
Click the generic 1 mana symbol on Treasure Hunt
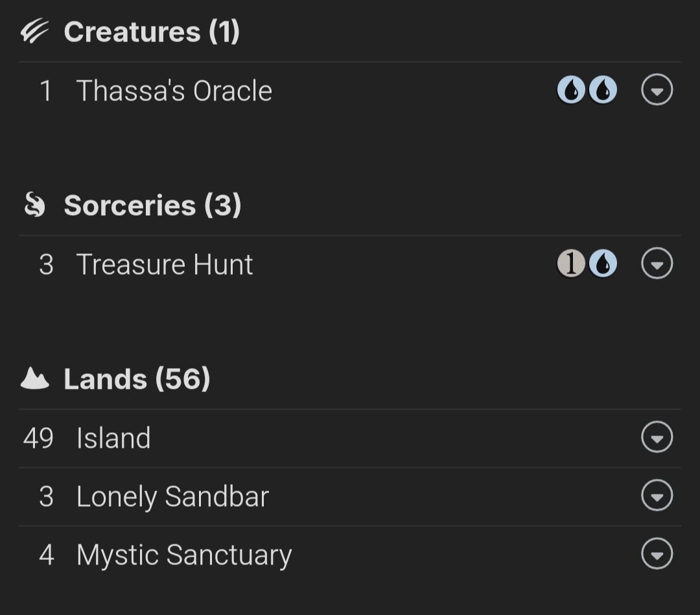click(x=570, y=264)
